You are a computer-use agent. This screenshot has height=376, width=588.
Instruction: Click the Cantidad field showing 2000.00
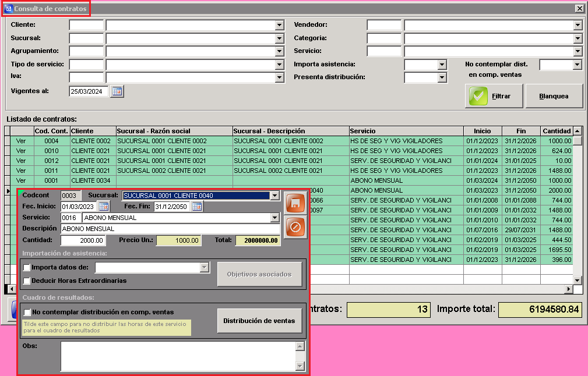pos(83,240)
